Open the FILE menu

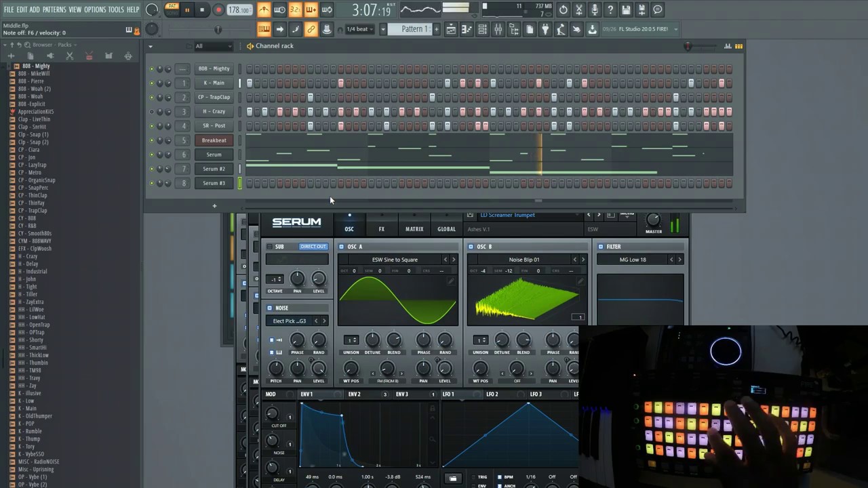click(x=9, y=9)
